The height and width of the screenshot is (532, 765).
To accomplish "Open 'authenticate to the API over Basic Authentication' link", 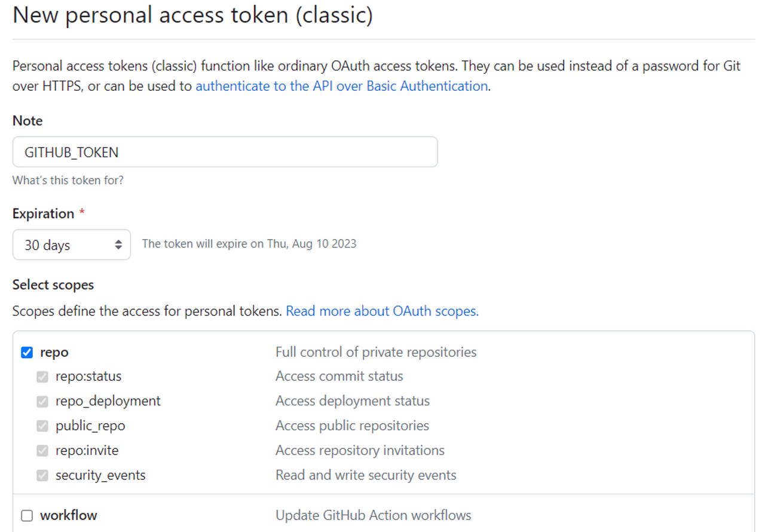I will click(341, 86).
